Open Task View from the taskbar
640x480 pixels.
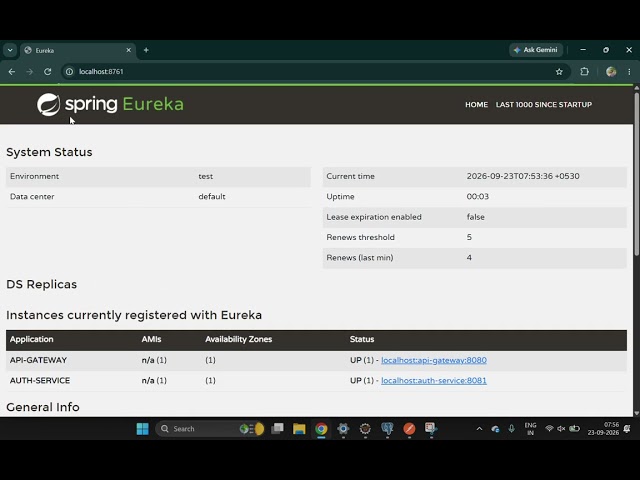[278, 429]
